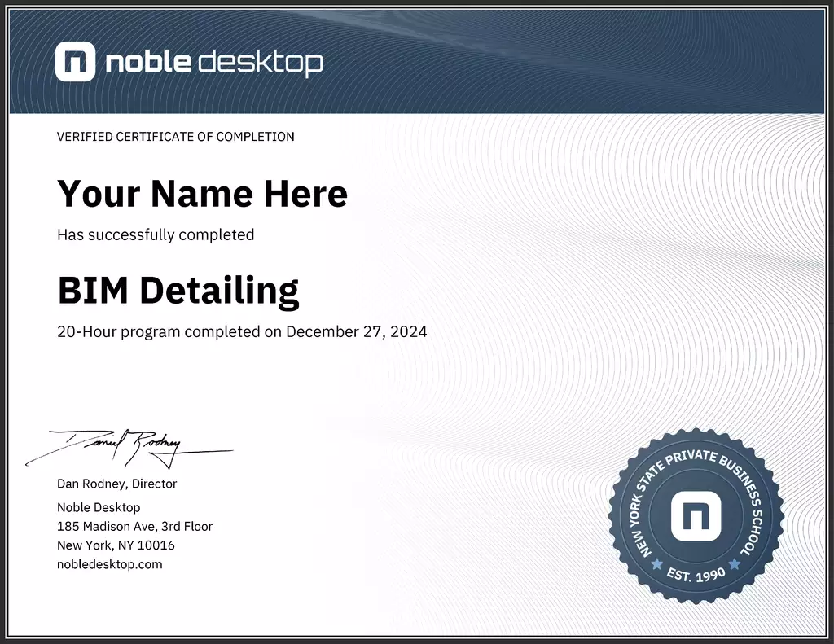Image resolution: width=834 pixels, height=644 pixels.
Task: Select the 'Your Name Here' recipient name
Action: coord(202,194)
